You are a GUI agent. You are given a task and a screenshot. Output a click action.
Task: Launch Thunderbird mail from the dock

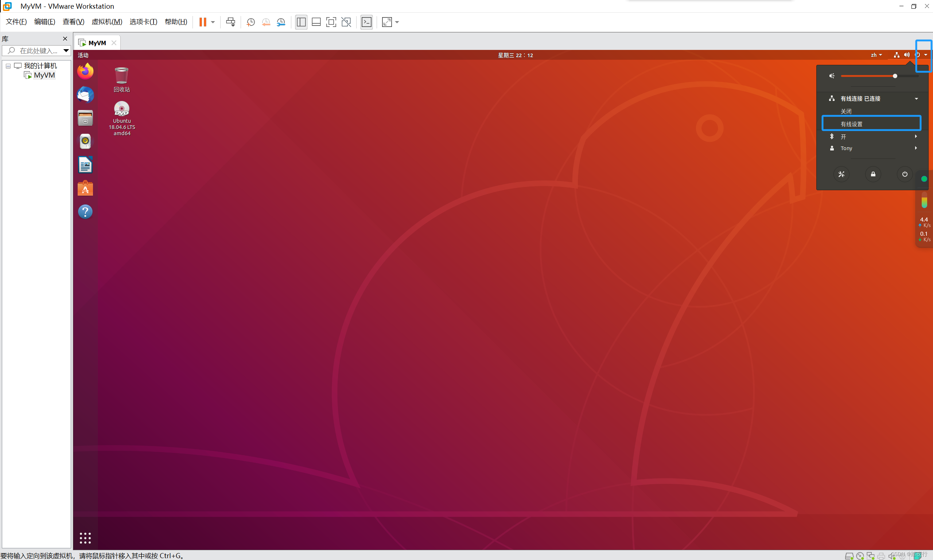(85, 94)
